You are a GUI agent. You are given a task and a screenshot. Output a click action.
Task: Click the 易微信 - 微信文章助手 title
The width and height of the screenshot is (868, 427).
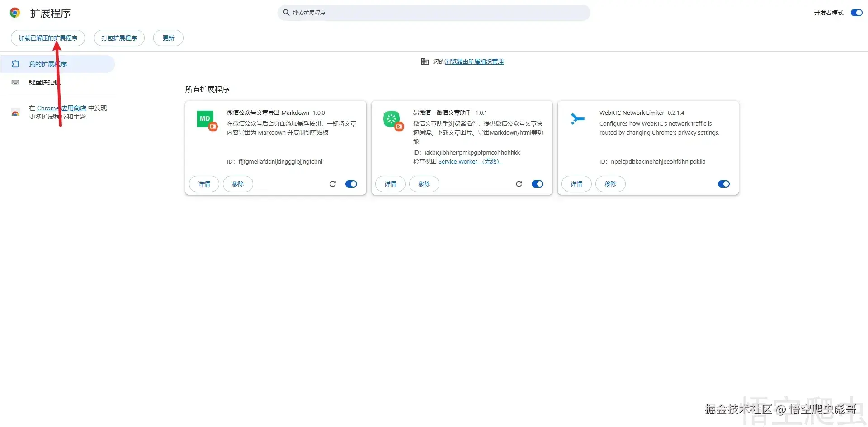tap(442, 113)
